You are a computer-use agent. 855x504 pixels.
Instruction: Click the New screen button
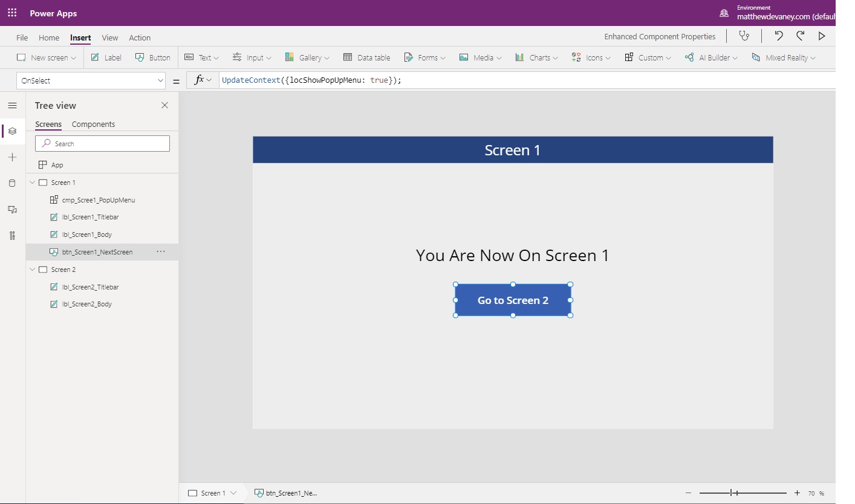click(x=45, y=57)
